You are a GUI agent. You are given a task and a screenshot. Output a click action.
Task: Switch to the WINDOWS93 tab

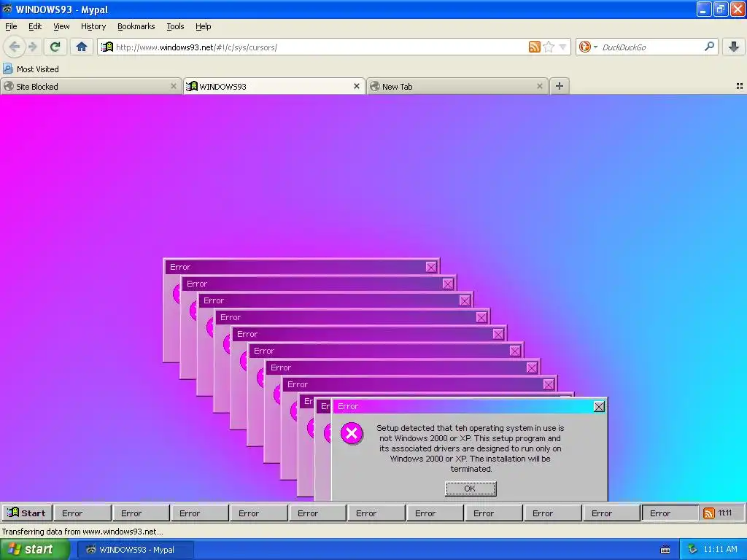click(x=274, y=87)
